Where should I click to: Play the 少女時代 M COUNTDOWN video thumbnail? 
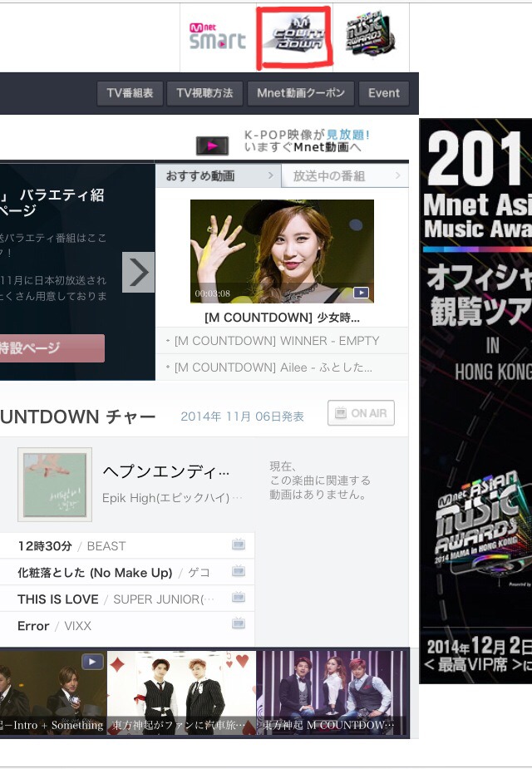click(x=282, y=250)
